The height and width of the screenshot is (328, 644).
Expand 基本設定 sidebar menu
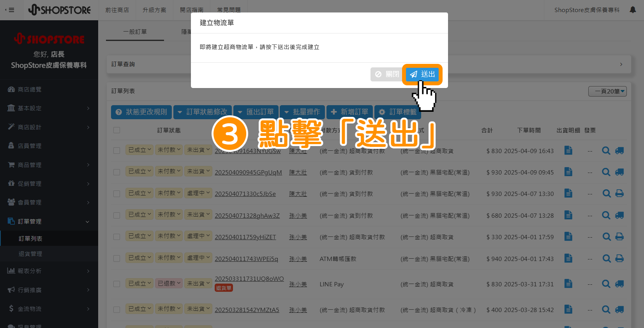49,108
